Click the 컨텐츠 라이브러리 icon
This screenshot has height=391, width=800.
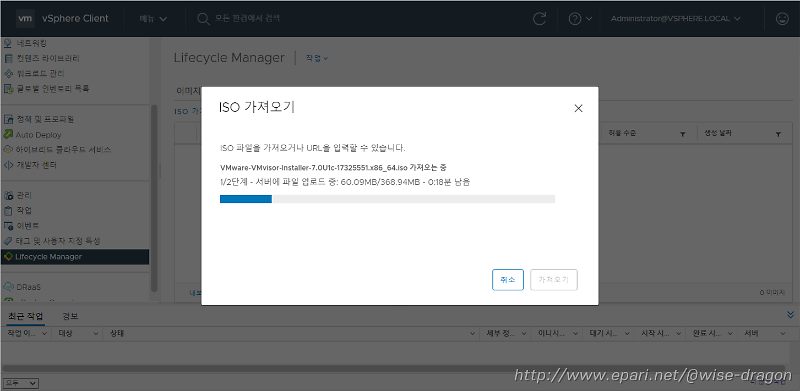[8, 58]
